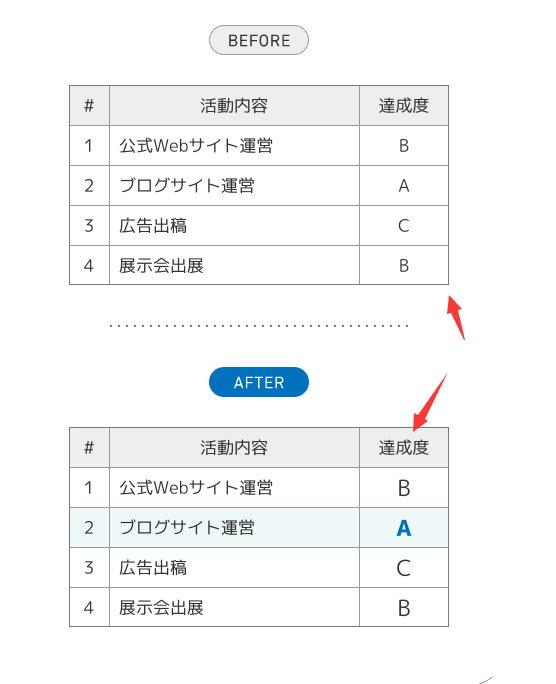The height and width of the screenshot is (684, 556).
Task: Click row number 1 in AFTER table
Action: click(89, 488)
